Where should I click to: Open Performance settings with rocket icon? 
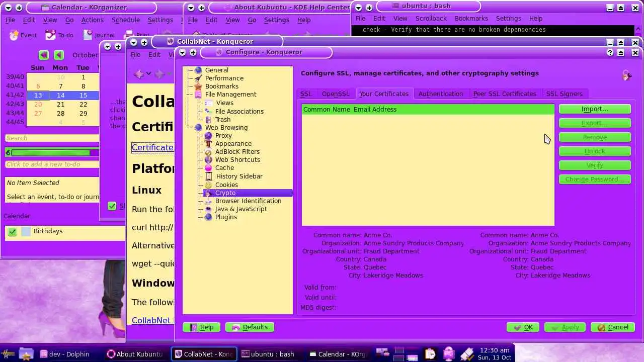198,78
